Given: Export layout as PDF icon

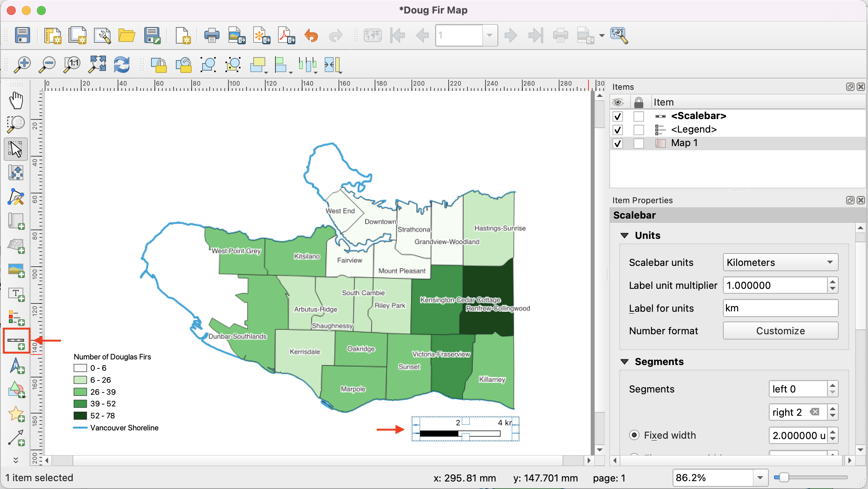Looking at the screenshot, I should pos(286,36).
